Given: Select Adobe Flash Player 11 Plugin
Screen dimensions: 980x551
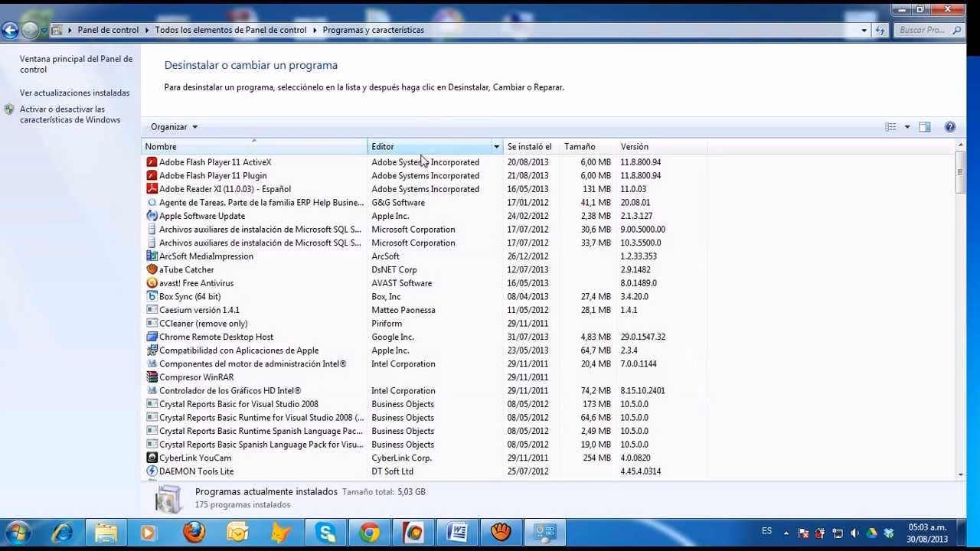Looking at the screenshot, I should (213, 176).
